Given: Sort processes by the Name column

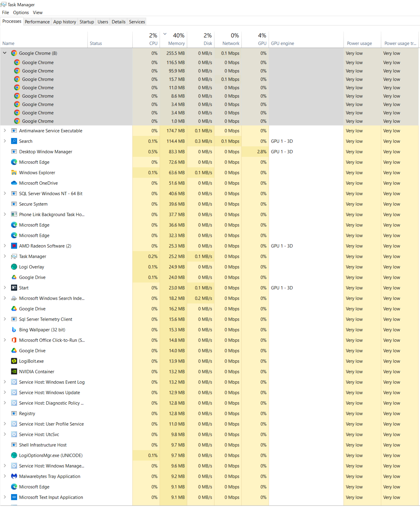Looking at the screenshot, I should (x=44, y=40).
